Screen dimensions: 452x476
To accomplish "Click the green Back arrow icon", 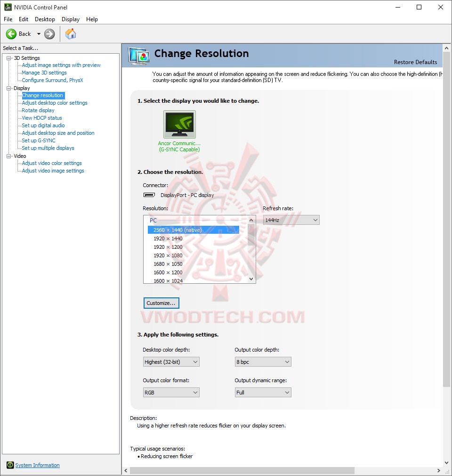I will pos(11,33).
